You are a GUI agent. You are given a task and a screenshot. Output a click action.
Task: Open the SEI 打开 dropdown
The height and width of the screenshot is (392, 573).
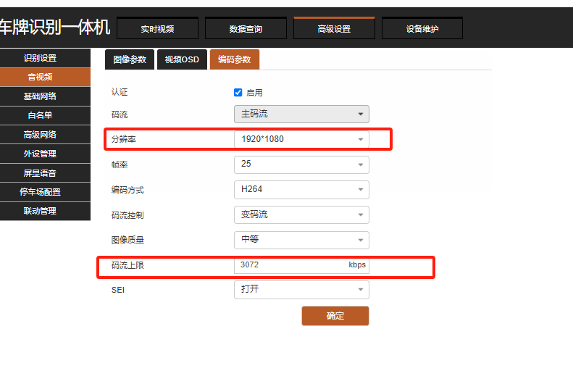(301, 290)
